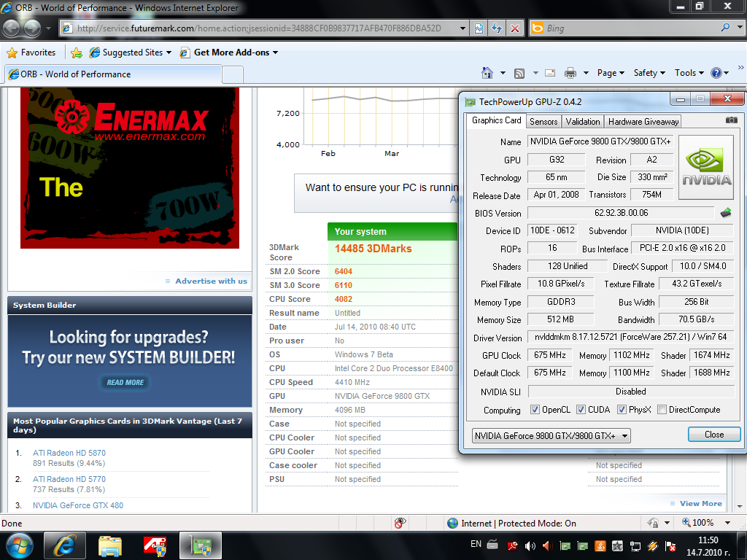Click the RSS Feeds icon
Viewport: 747px width, 560px height.
(519, 73)
